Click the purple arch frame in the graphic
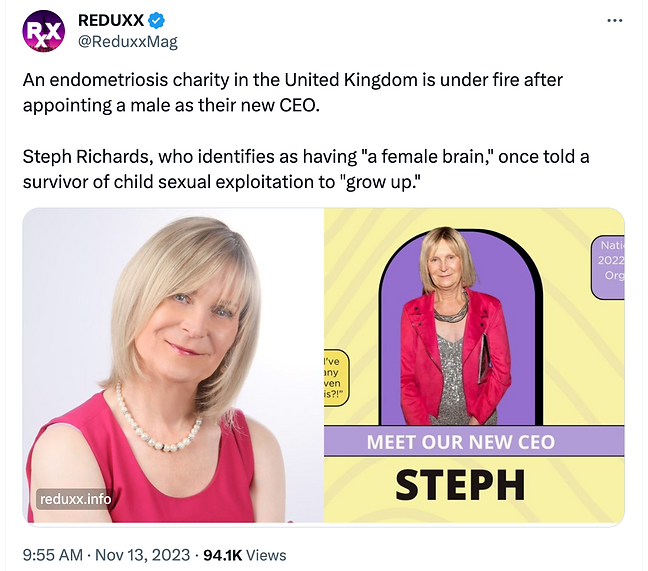Viewport: 648px width, 571px height. pos(400,290)
